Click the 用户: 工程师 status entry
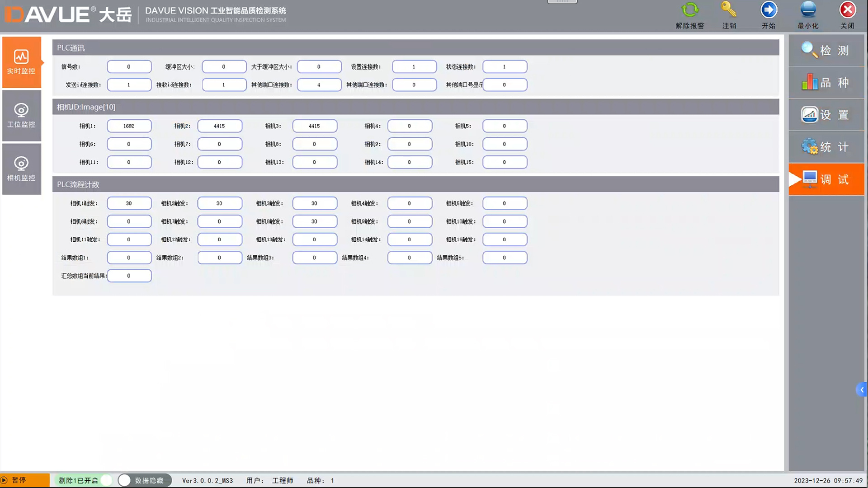Screen dimensions: 868x488 [270, 481]
